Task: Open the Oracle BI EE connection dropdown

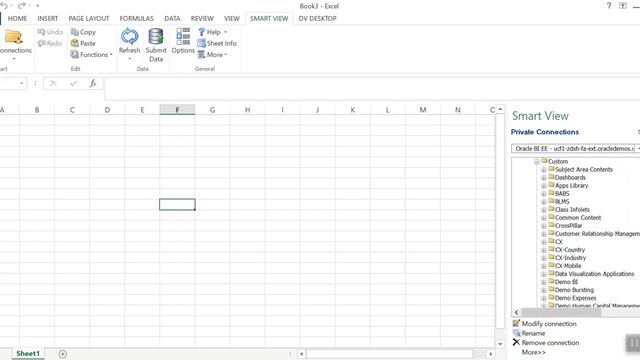Action: pos(638,149)
